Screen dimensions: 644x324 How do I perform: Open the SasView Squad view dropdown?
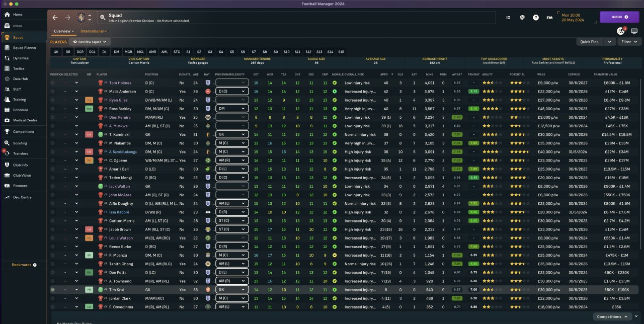pos(90,42)
